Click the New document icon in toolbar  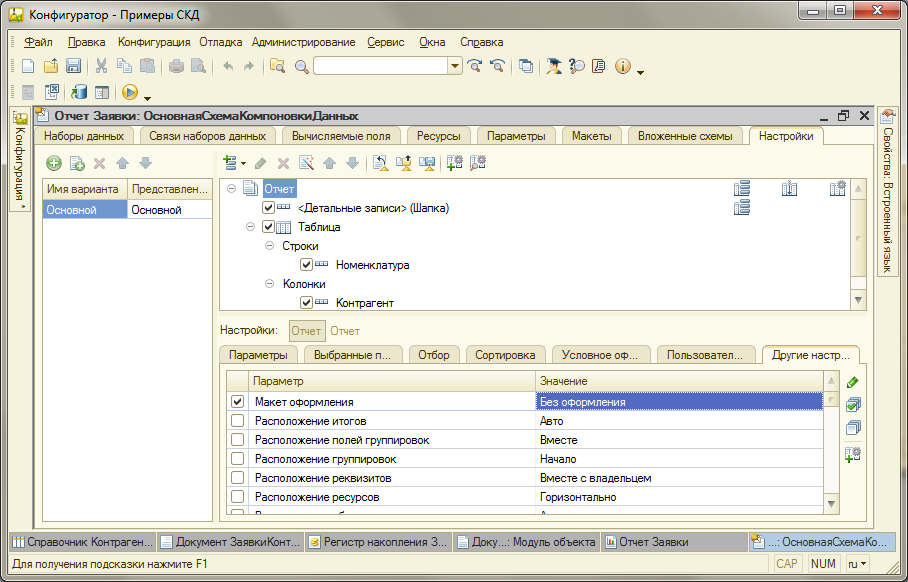[x=28, y=66]
